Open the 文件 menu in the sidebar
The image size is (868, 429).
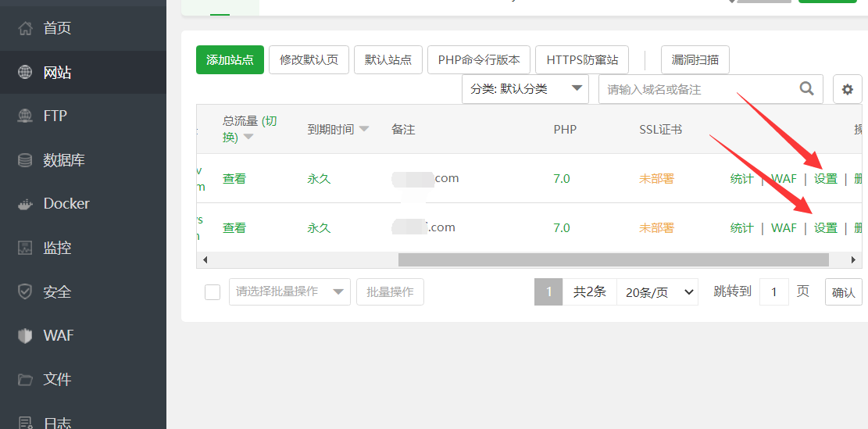[57, 379]
